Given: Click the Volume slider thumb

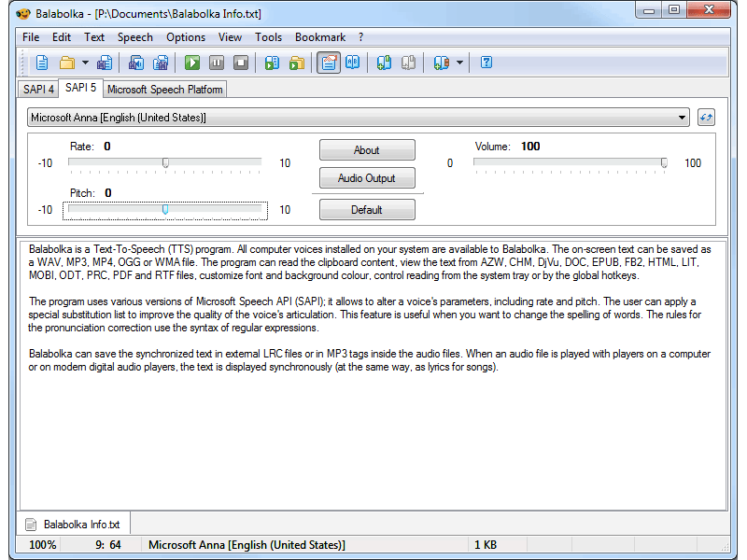Looking at the screenshot, I should click(x=664, y=162).
